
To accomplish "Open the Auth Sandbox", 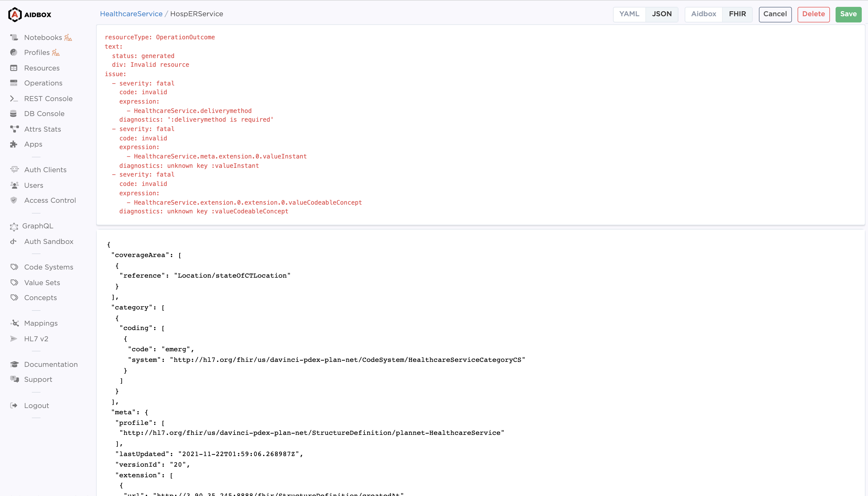I will pos(49,241).
